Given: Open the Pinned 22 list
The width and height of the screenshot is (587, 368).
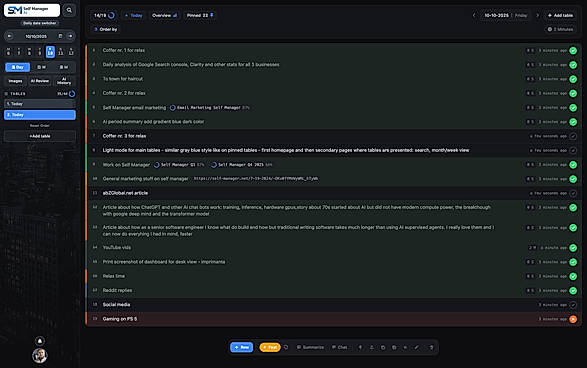Looking at the screenshot, I should click(x=200, y=15).
